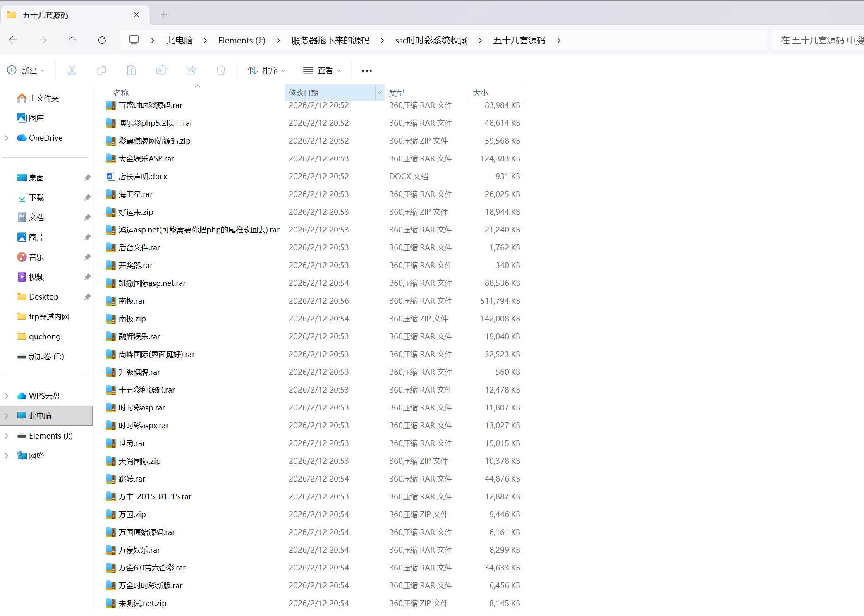The width and height of the screenshot is (864, 616).
Task: Sort by the 名称 column header
Action: [x=121, y=93]
